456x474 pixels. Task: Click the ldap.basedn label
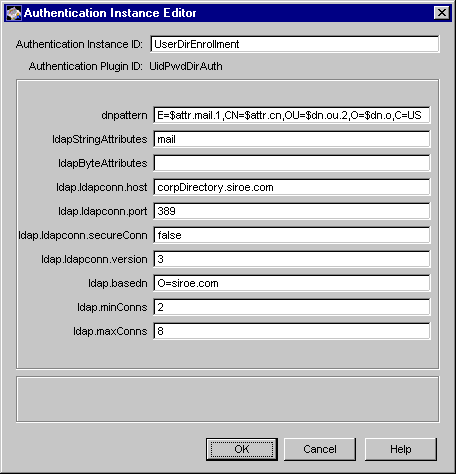coord(118,283)
